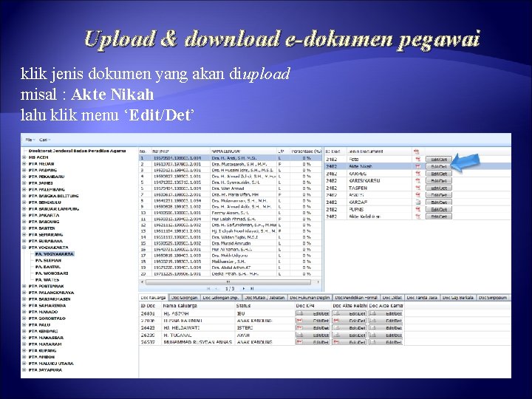The height and width of the screenshot is (399, 532).
Task: Click the employee list horizontal scrollbar
Action: pyautogui.click(x=228, y=282)
